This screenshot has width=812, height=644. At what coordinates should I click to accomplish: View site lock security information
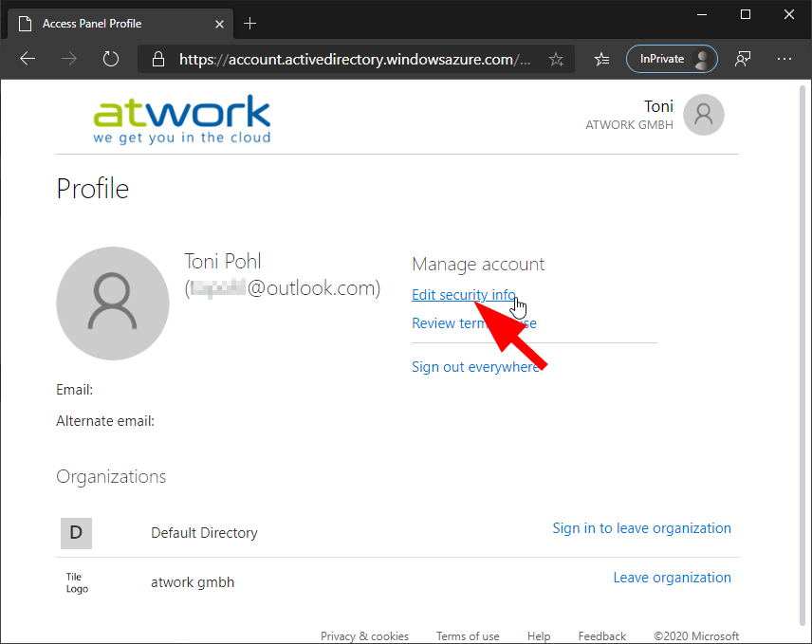(158, 59)
